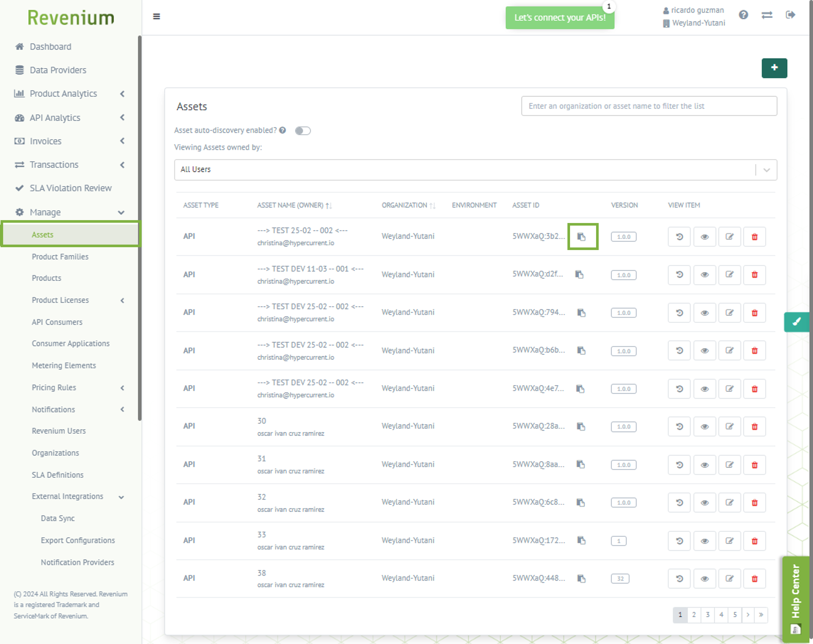Image resolution: width=813 pixels, height=644 pixels.
Task: View TEST DEV 11-03 -- 001 eye icon
Action: coord(704,275)
